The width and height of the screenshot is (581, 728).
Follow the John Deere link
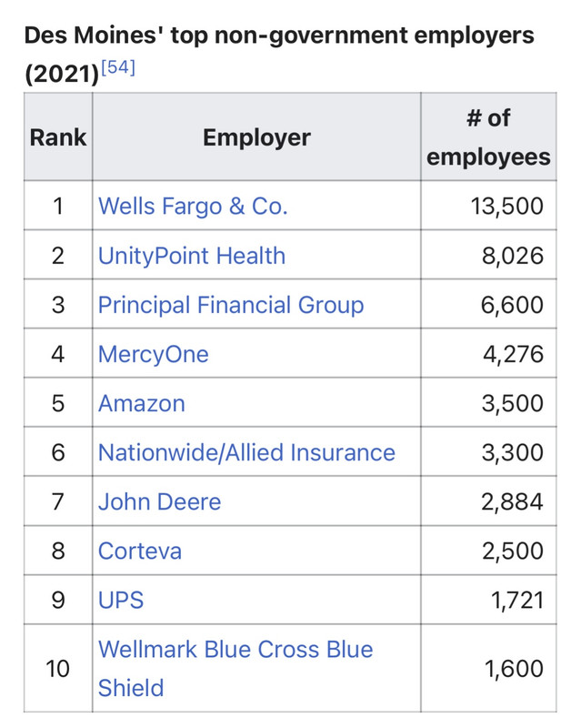pyautogui.click(x=160, y=502)
